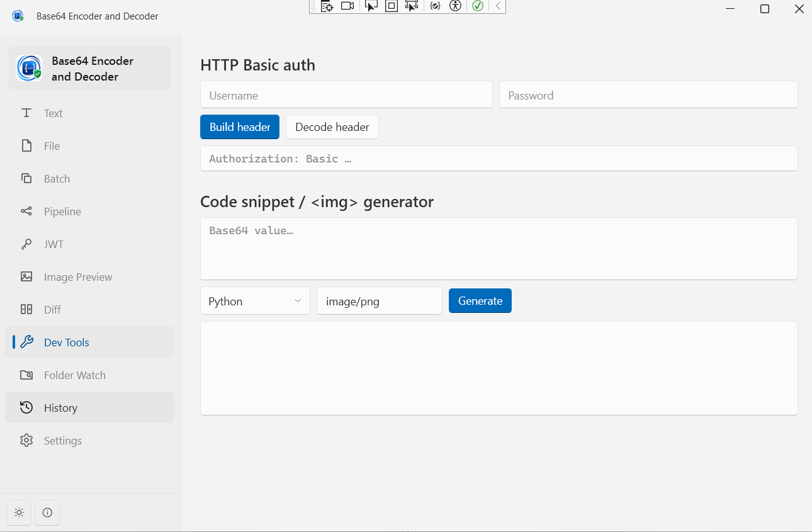
Task: Open Folder Watch folder icon
Action: click(26, 375)
